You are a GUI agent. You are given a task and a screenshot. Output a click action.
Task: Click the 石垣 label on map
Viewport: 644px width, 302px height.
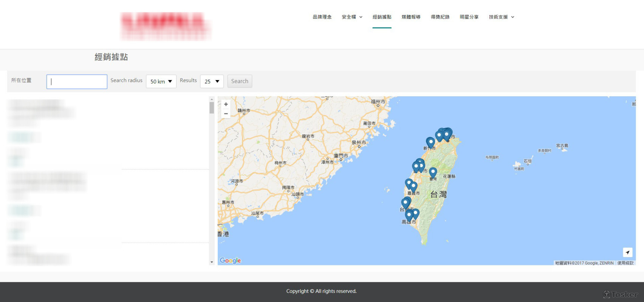[528, 161]
